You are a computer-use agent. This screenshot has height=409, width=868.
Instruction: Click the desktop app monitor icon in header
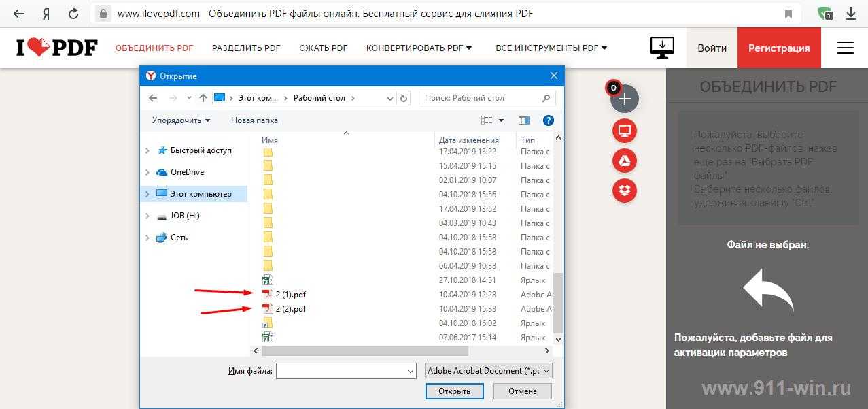point(662,48)
